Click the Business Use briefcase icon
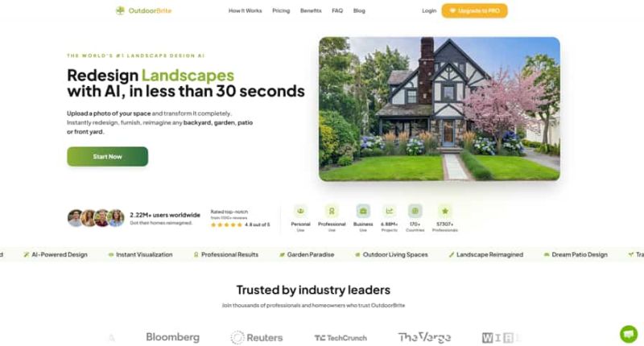Image resolution: width=644 pixels, height=346 pixels. click(x=363, y=211)
